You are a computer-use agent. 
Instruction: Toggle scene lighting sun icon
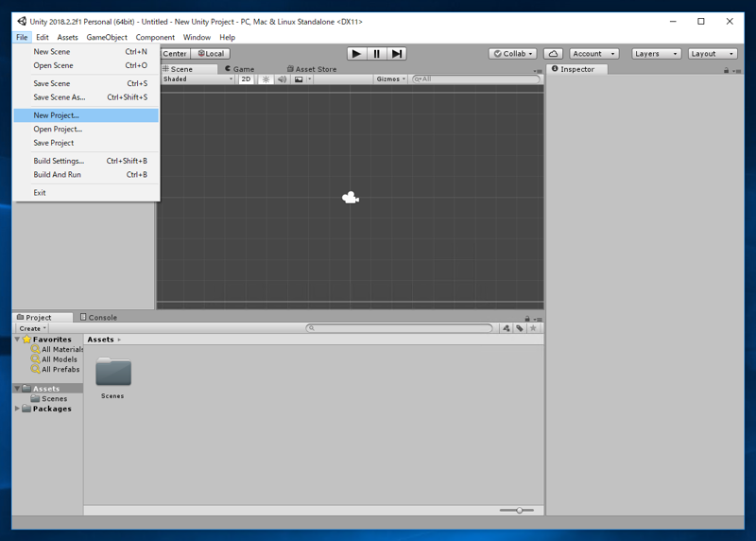266,79
